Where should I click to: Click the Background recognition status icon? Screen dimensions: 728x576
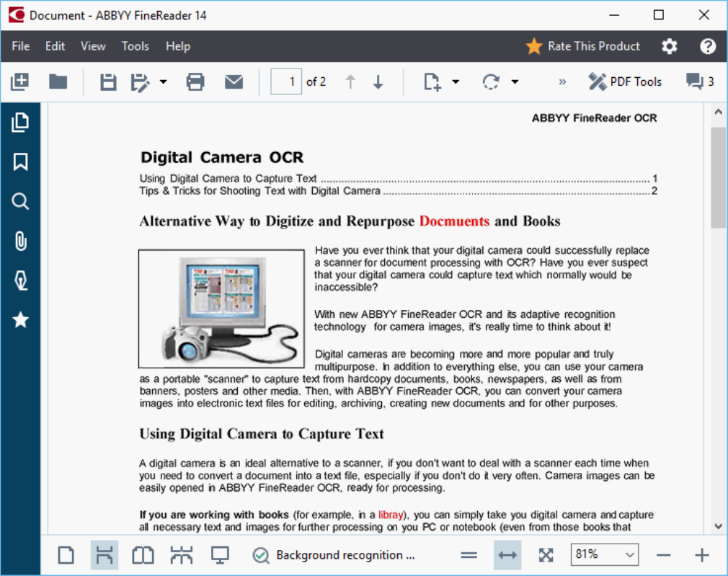tap(261, 555)
